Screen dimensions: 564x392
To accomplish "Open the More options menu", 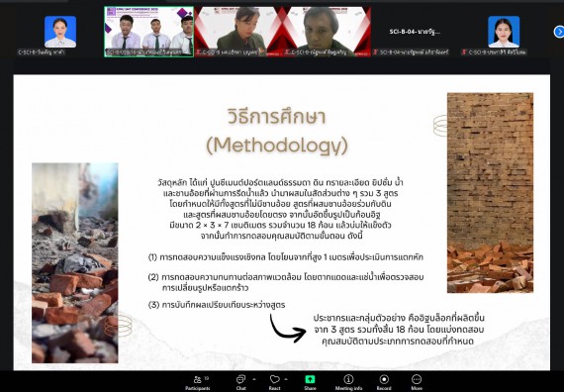I will [417, 382].
